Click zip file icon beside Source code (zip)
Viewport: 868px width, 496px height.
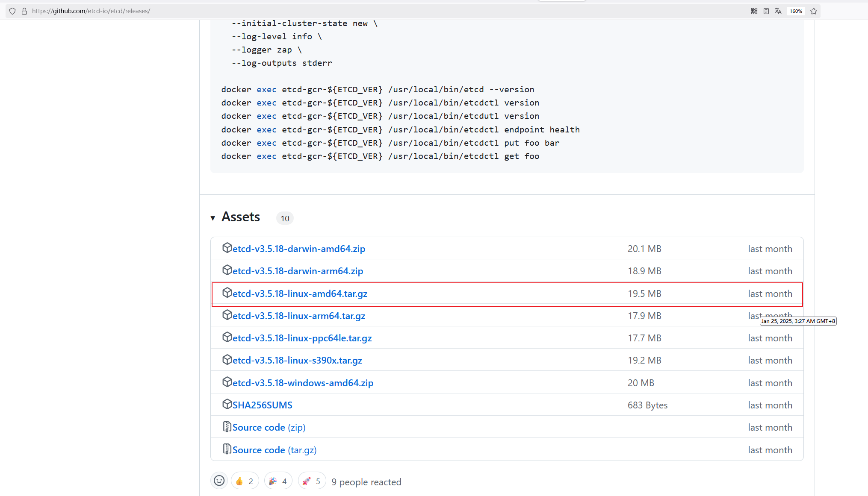227,426
